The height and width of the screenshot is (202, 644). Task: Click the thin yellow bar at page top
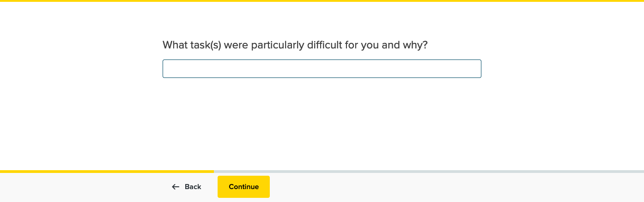click(x=322, y=1)
